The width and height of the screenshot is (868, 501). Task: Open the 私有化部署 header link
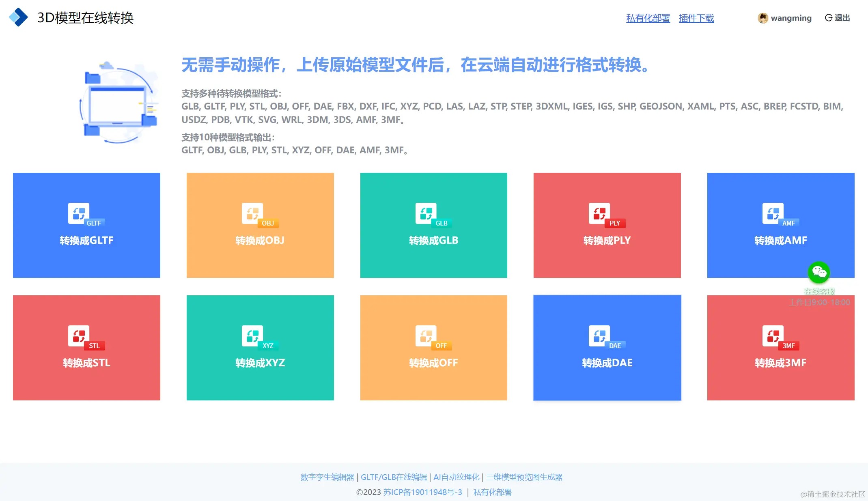pyautogui.click(x=648, y=18)
